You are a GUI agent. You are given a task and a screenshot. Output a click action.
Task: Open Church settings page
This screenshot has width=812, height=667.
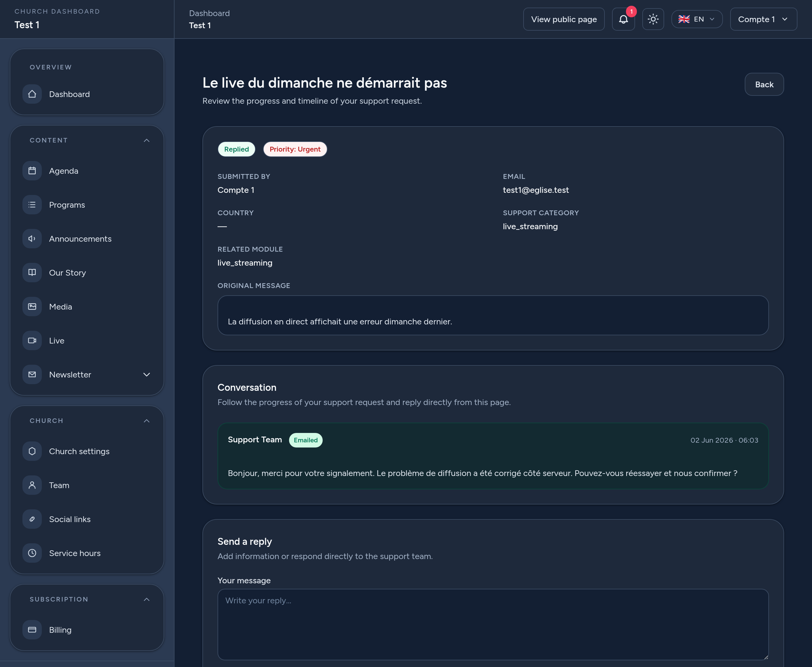[x=87, y=451]
